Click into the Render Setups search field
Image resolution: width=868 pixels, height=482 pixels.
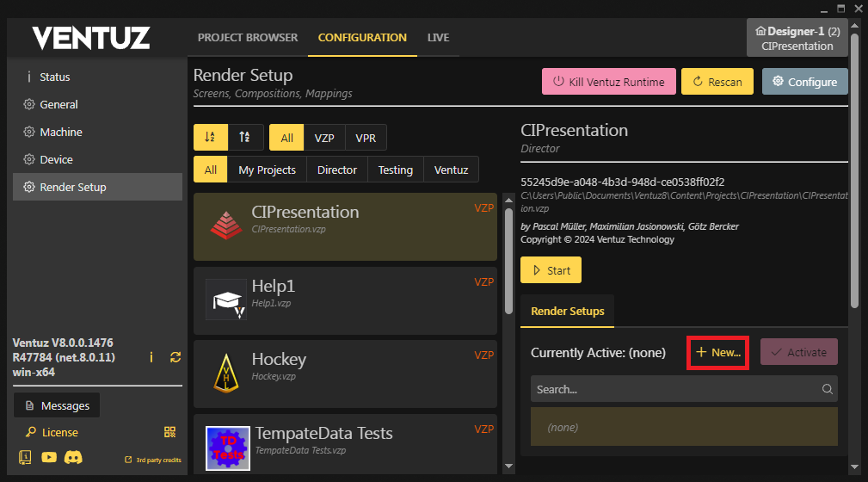coord(671,389)
